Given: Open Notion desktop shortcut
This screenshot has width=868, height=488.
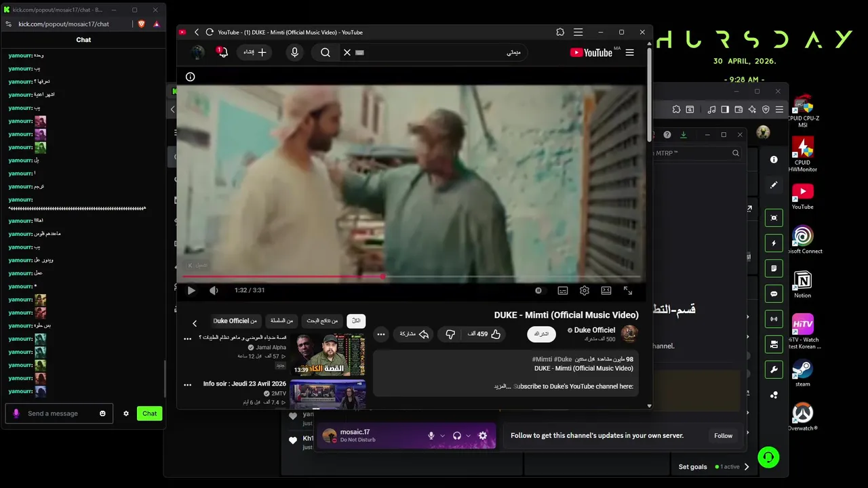Looking at the screenshot, I should (803, 284).
